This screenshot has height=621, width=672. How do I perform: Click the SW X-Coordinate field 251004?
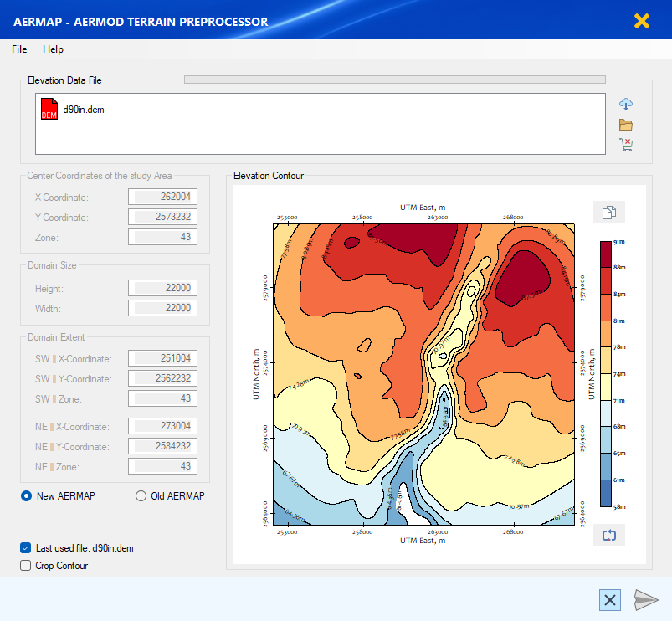tap(162, 358)
